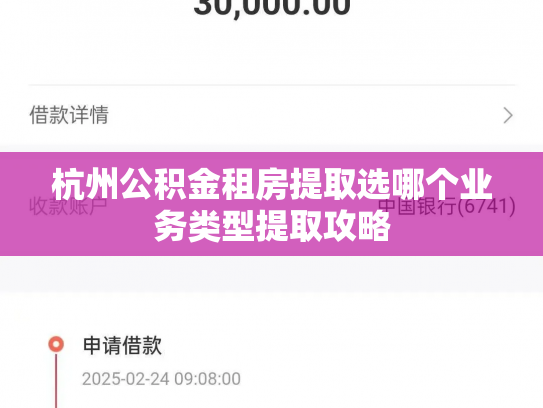Viewport: 543px width, 408px height.
Task: Click the 2025-02-24 date in the timestamp
Action: 126,379
